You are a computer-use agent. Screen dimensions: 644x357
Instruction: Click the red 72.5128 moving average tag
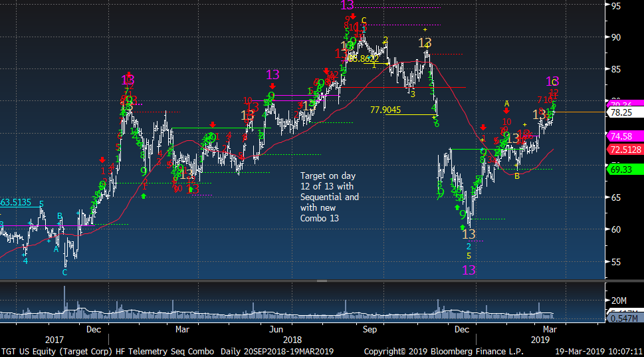(625, 150)
